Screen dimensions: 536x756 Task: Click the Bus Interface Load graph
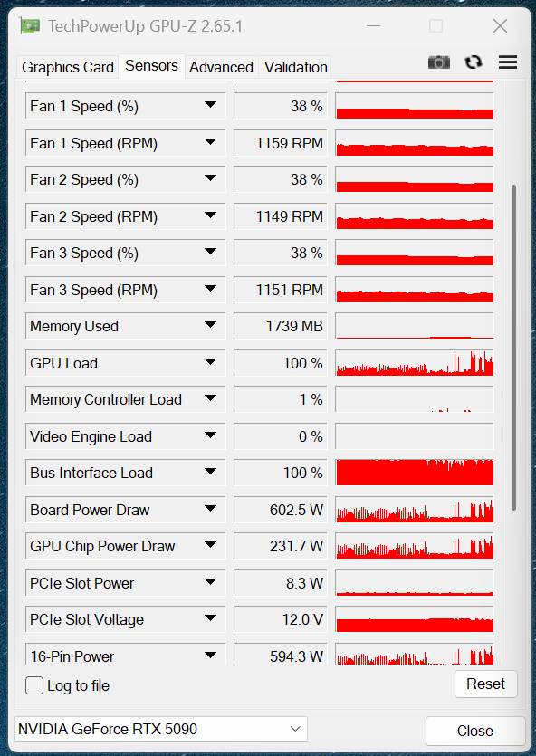[x=415, y=473]
